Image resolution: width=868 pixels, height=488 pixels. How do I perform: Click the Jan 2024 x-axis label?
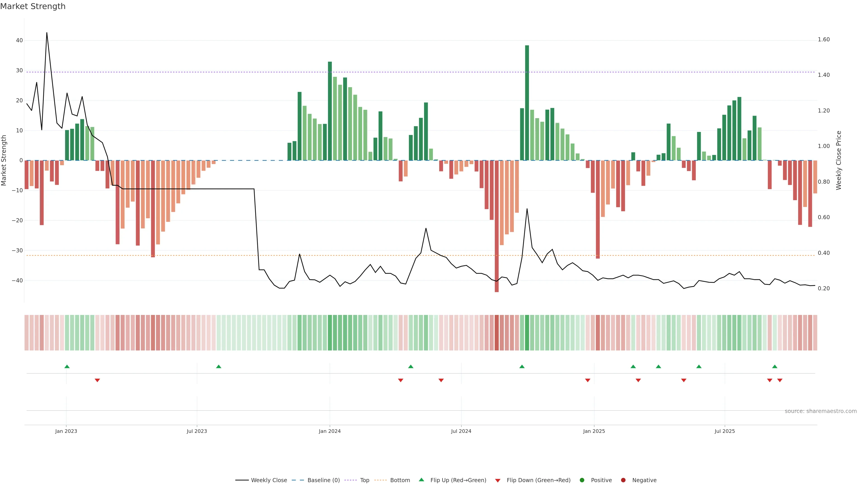(330, 431)
